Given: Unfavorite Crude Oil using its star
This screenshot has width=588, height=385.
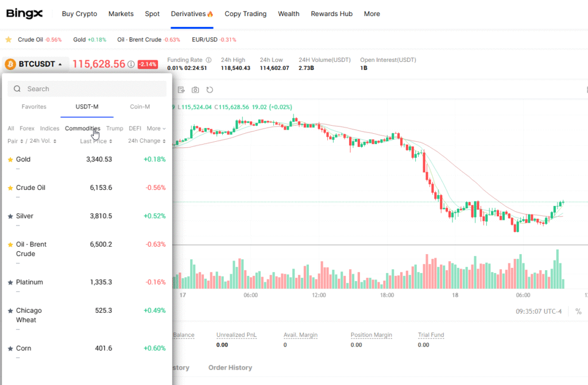Looking at the screenshot, I should 10,188.
